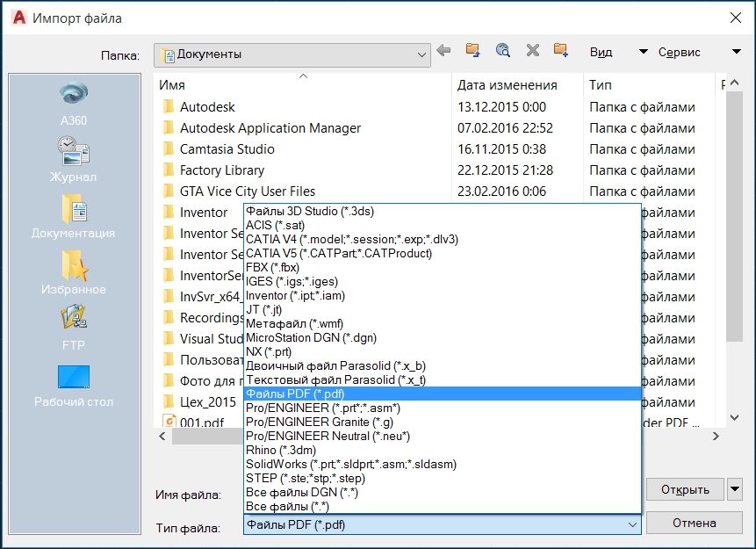
Task: Select the Рабочий стол desktop shortcut
Action: point(74,378)
